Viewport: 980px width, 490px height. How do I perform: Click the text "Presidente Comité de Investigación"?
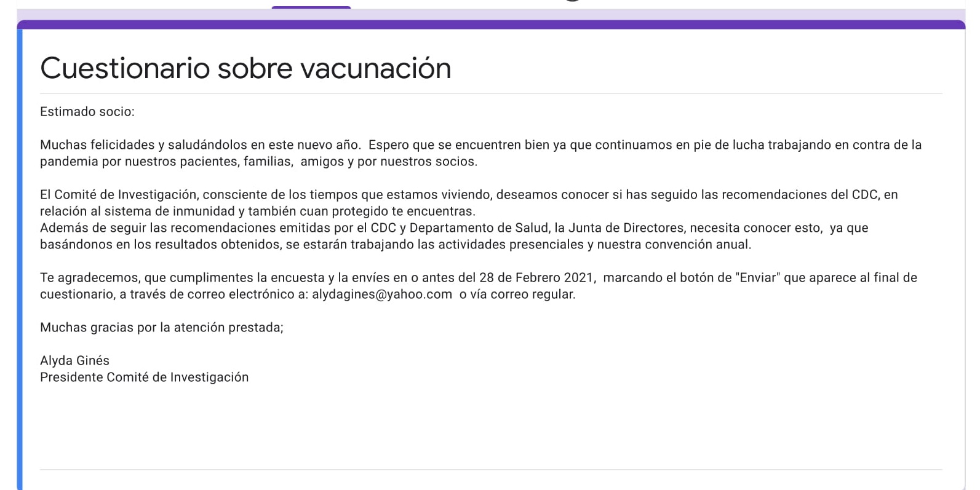pos(144,377)
